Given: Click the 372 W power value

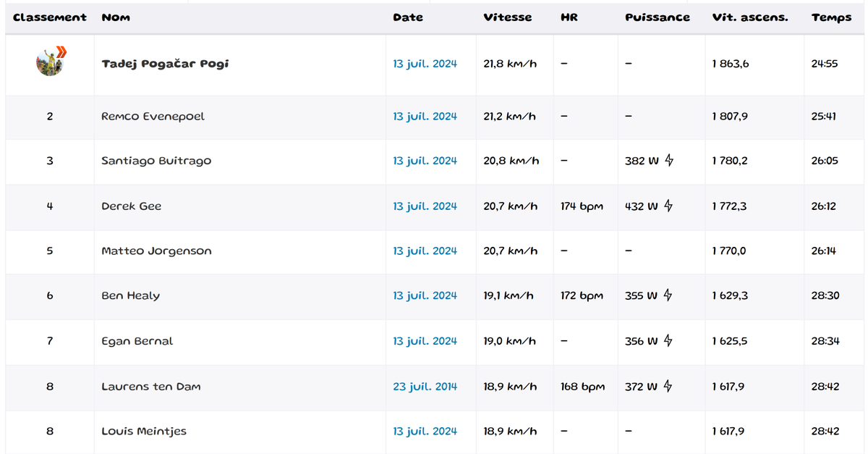Looking at the screenshot, I should pos(642,387).
